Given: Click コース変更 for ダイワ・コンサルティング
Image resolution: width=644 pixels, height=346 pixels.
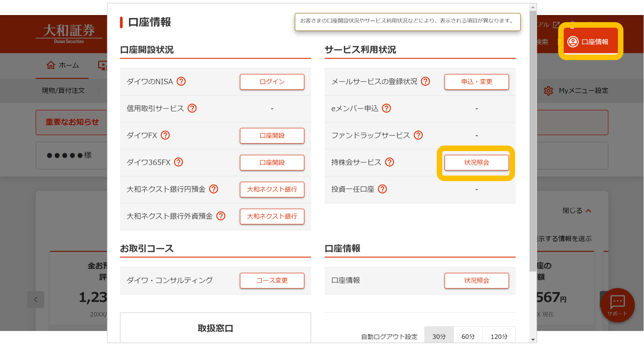Looking at the screenshot, I should pyautogui.click(x=272, y=280).
